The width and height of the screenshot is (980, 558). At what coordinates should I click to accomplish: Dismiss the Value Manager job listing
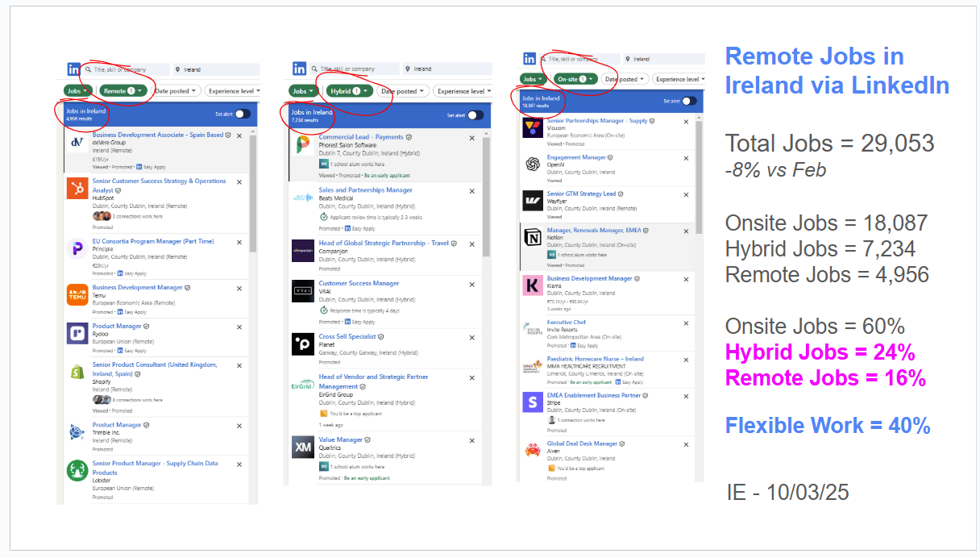[x=472, y=440]
